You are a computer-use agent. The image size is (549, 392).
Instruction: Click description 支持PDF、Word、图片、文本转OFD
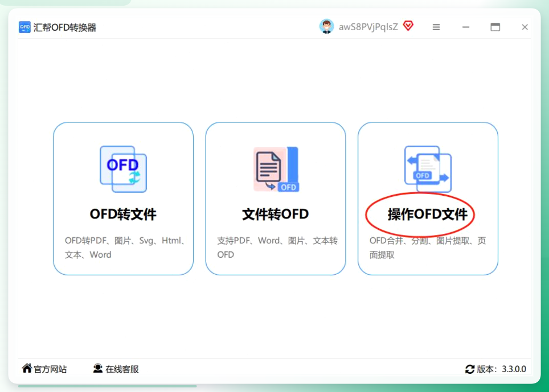pos(277,247)
